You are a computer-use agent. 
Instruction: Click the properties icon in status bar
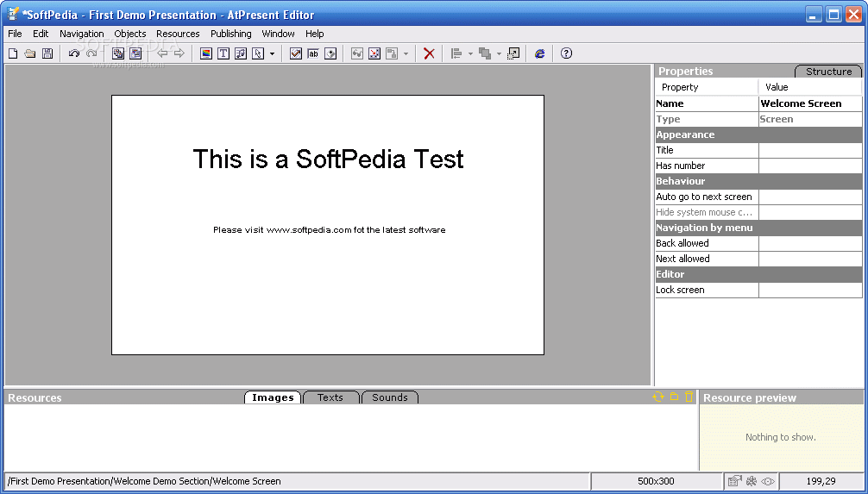735,481
